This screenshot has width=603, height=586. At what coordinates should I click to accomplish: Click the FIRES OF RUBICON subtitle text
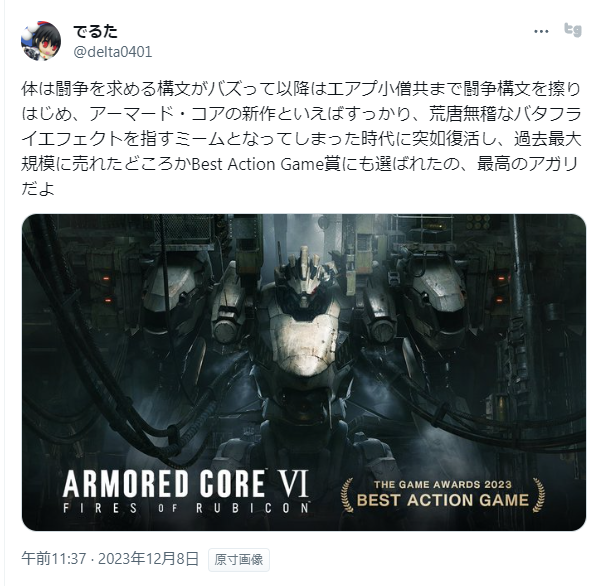click(x=186, y=508)
